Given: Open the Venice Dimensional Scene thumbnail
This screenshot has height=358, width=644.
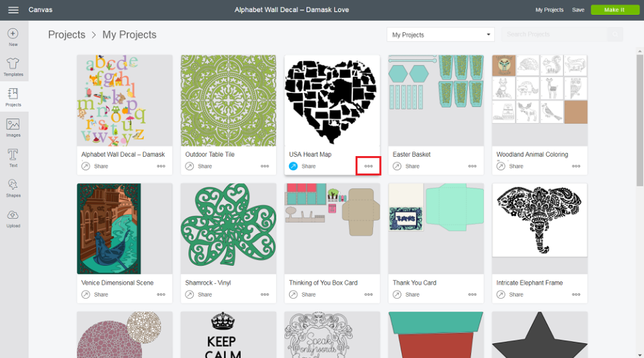Looking at the screenshot, I should click(x=124, y=229).
